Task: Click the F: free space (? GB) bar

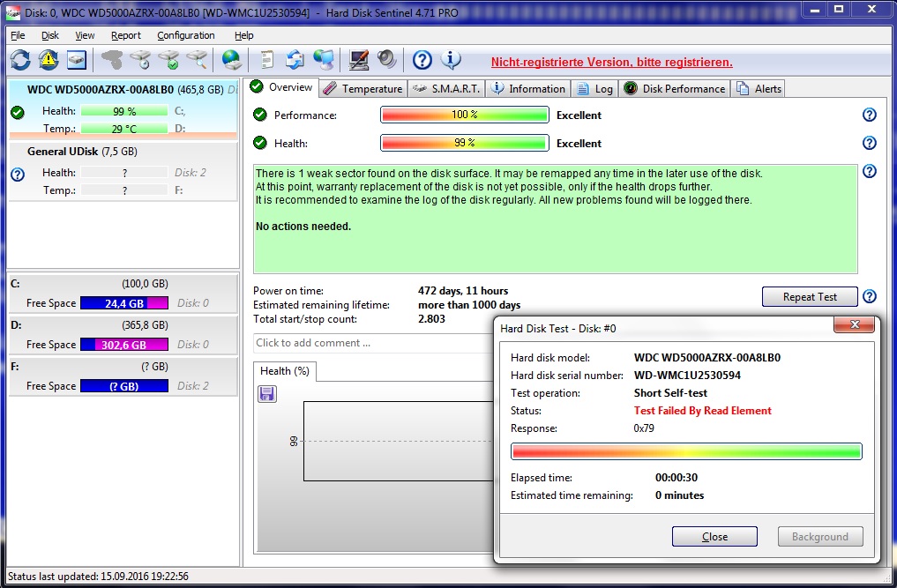Action: coord(124,386)
